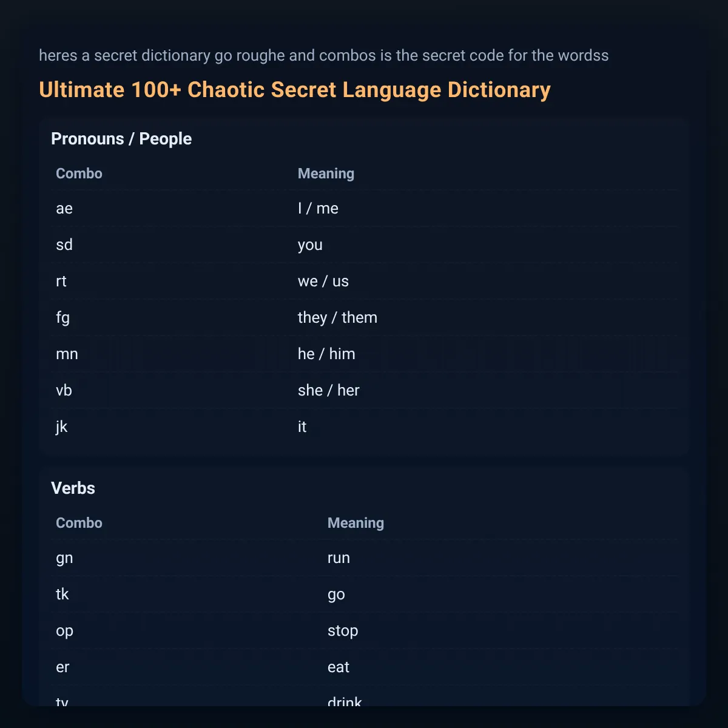
Task: Click the Combo column header in Verbs table
Action: click(79, 523)
